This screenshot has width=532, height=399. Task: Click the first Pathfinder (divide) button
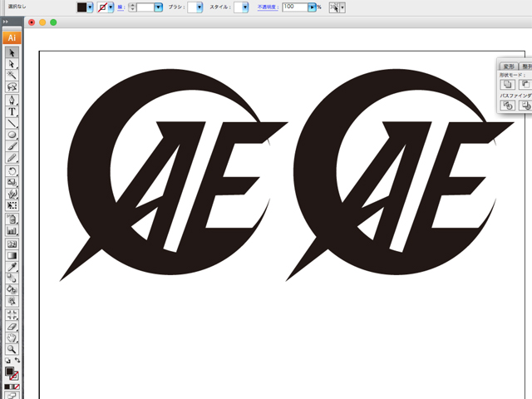(x=507, y=106)
